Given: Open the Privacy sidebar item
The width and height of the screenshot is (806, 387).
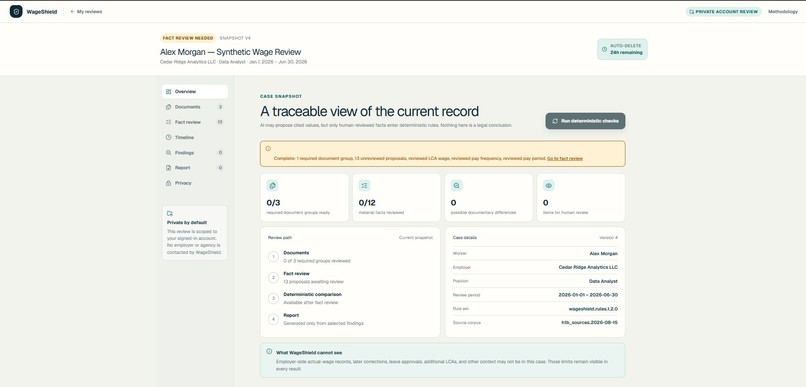Looking at the screenshot, I should coord(195,183).
